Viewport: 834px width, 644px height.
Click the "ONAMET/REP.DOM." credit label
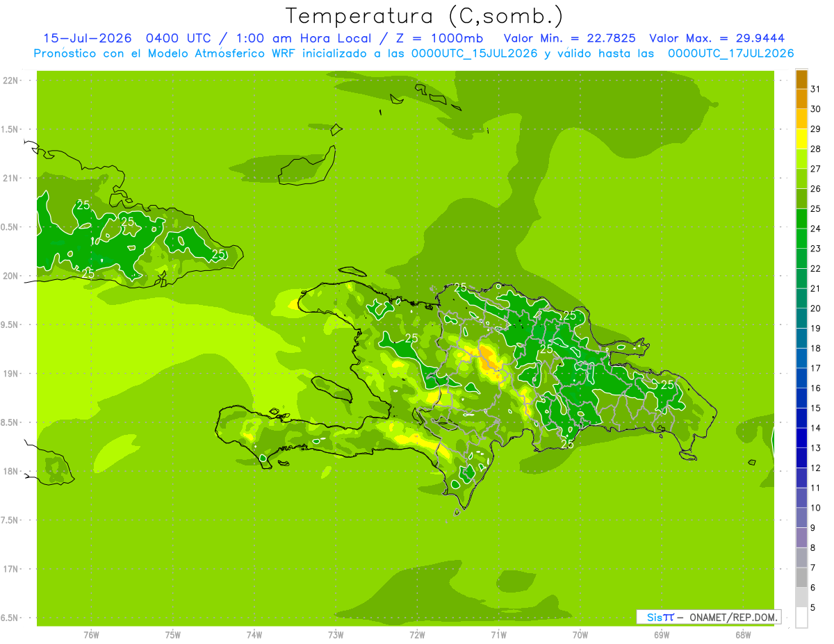pyautogui.click(x=734, y=617)
